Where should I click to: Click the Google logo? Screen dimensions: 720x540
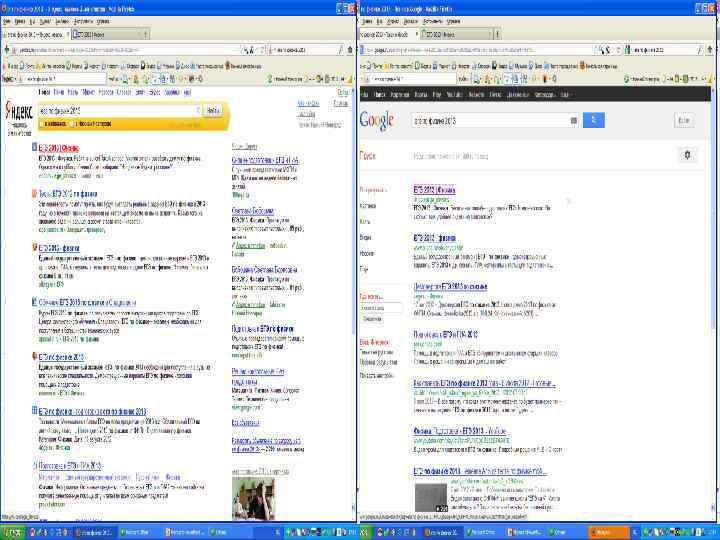tap(377, 120)
